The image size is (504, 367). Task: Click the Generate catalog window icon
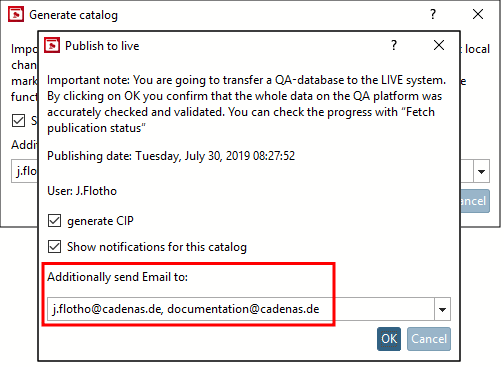point(16,14)
